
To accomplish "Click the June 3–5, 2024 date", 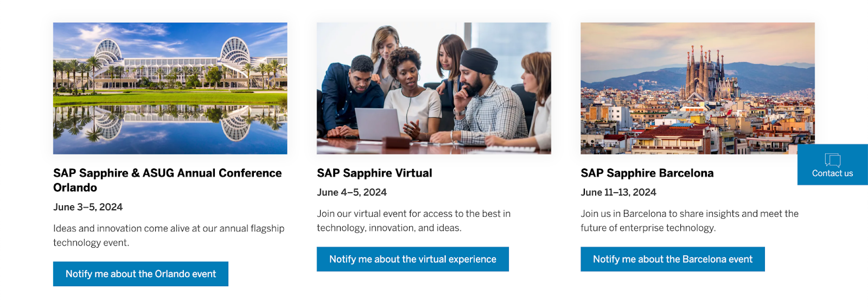I will (88, 207).
